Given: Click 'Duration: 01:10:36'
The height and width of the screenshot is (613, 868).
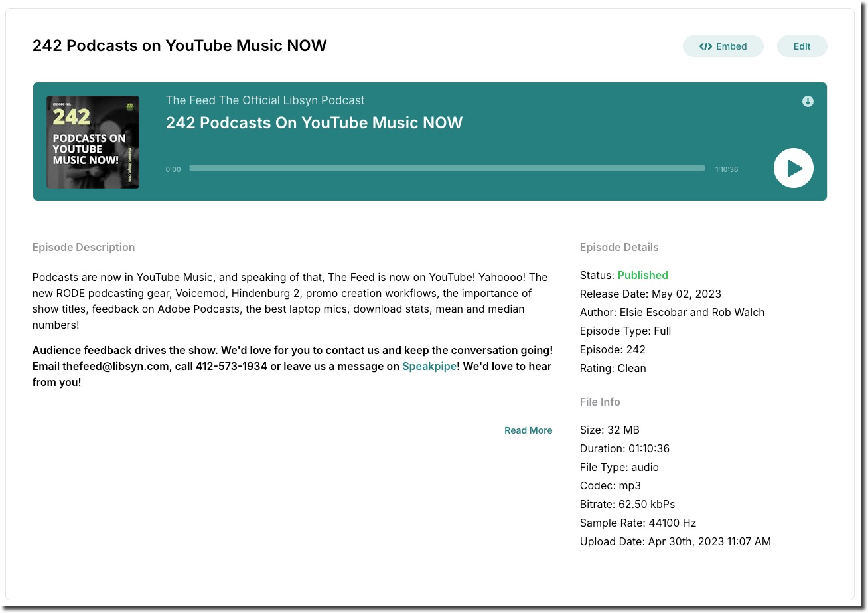Looking at the screenshot, I should pos(625,448).
